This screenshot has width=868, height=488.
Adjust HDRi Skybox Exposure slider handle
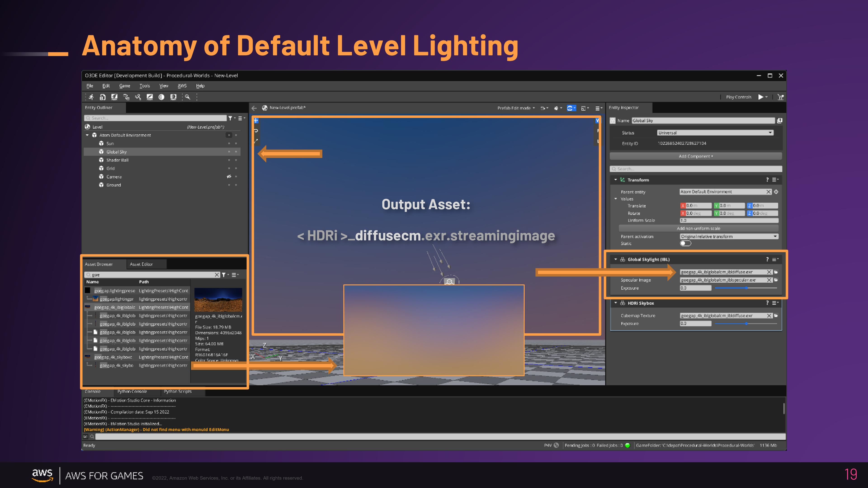[x=746, y=324]
